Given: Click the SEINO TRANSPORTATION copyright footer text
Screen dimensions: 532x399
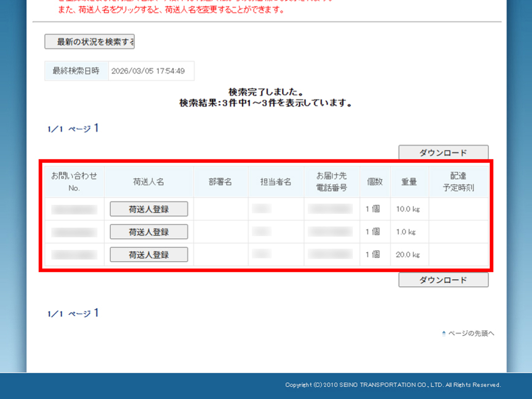Looking at the screenshot, I should (393, 385).
